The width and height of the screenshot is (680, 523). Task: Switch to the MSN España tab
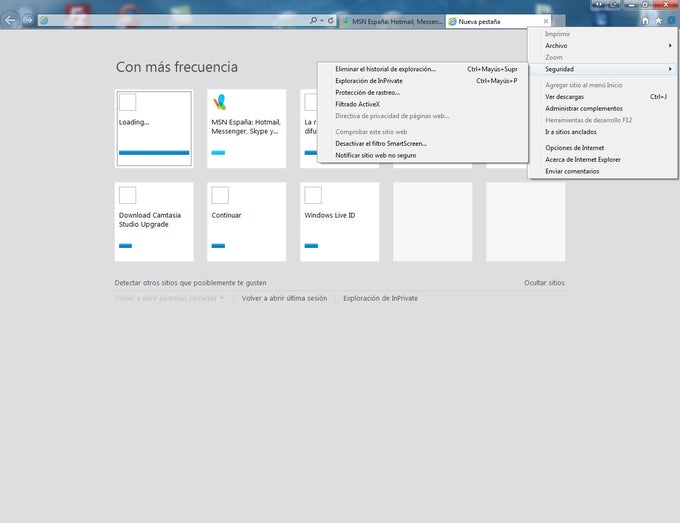[x=392, y=21]
